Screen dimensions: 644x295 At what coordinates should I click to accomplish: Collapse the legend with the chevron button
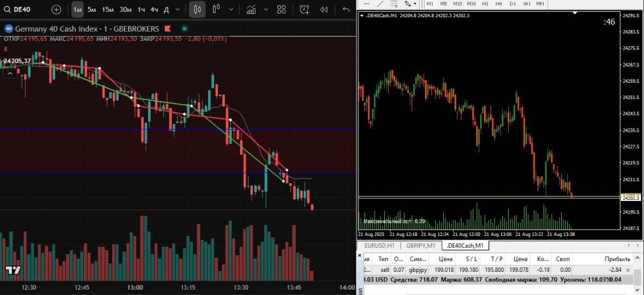(9, 74)
